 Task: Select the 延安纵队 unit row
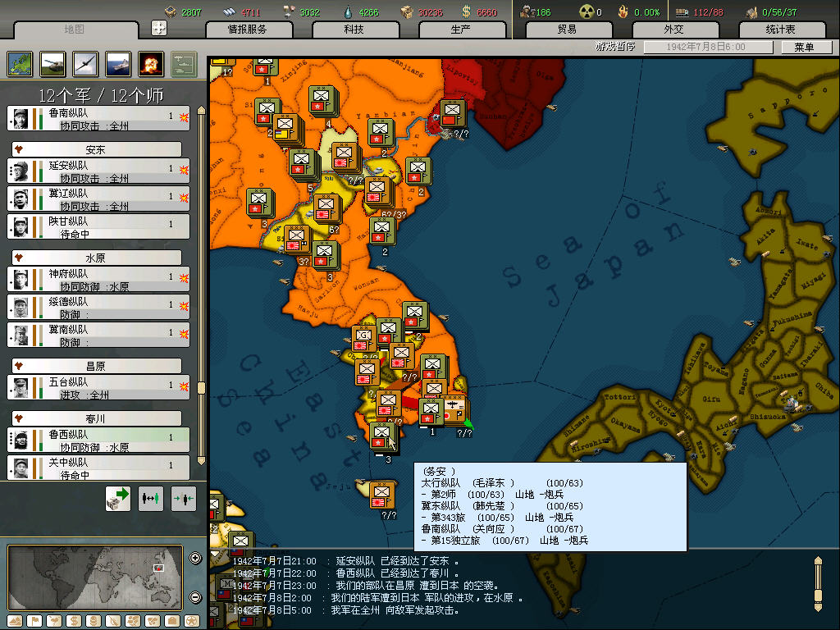click(x=98, y=171)
